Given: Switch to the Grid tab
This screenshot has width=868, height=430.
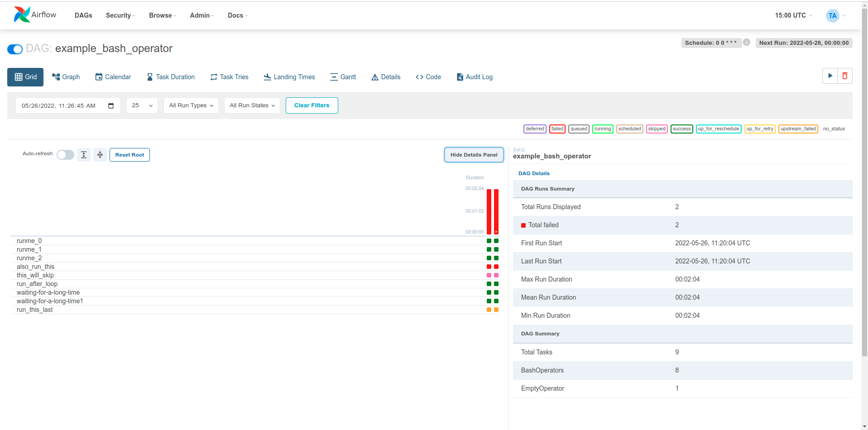Looking at the screenshot, I should tap(25, 77).
